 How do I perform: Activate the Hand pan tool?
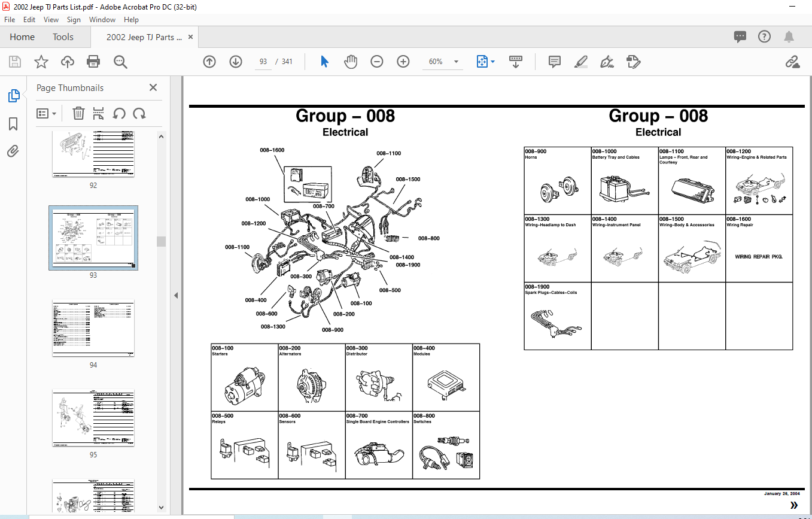tap(351, 62)
